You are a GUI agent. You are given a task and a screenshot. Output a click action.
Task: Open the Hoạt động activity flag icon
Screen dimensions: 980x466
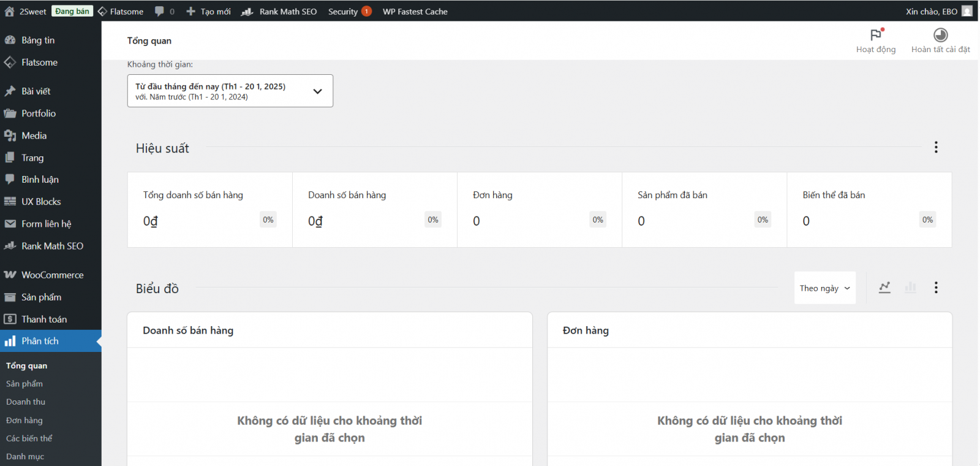[876, 35]
